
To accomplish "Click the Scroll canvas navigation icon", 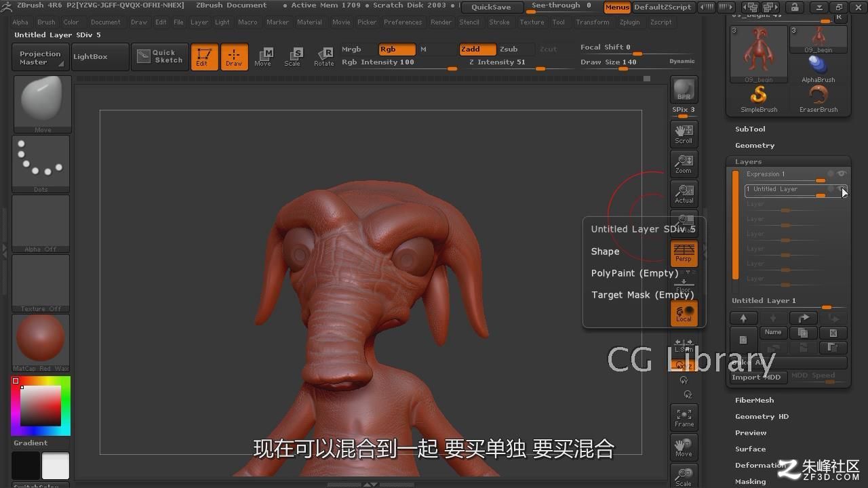I will [684, 134].
